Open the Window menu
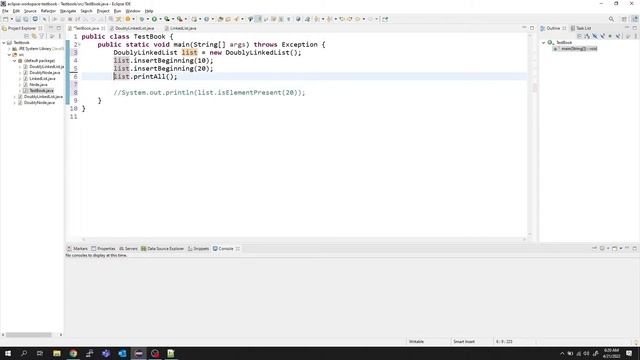 tap(133, 11)
